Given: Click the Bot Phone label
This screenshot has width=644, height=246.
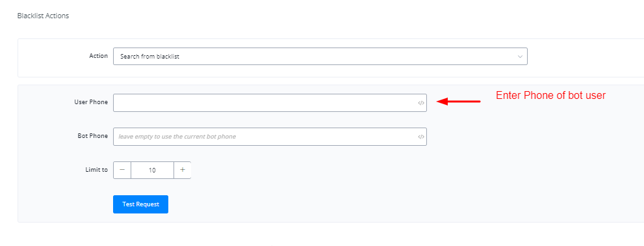Looking at the screenshot, I should tap(92, 136).
